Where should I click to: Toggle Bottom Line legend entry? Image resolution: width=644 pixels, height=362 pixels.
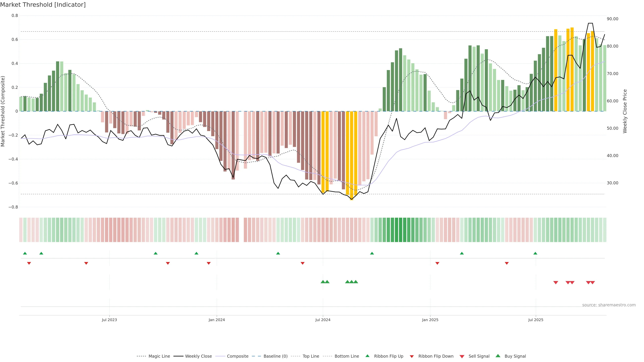[346, 356]
